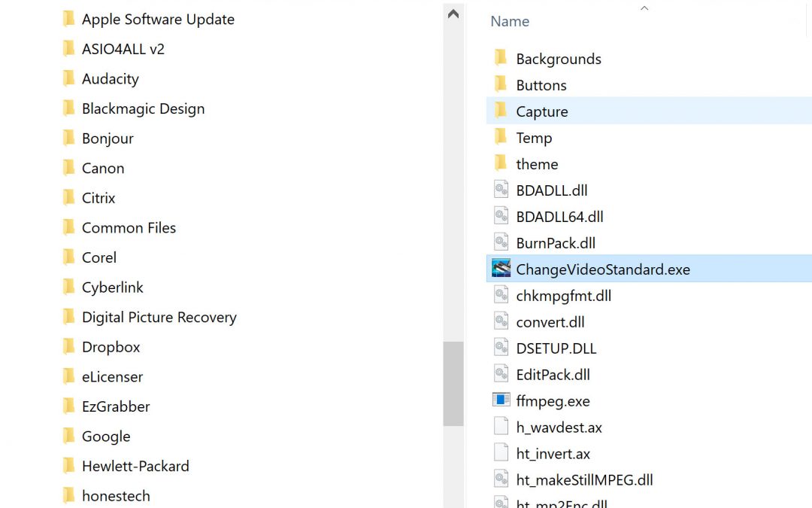Select the BDADLL.dll file icon

(501, 190)
